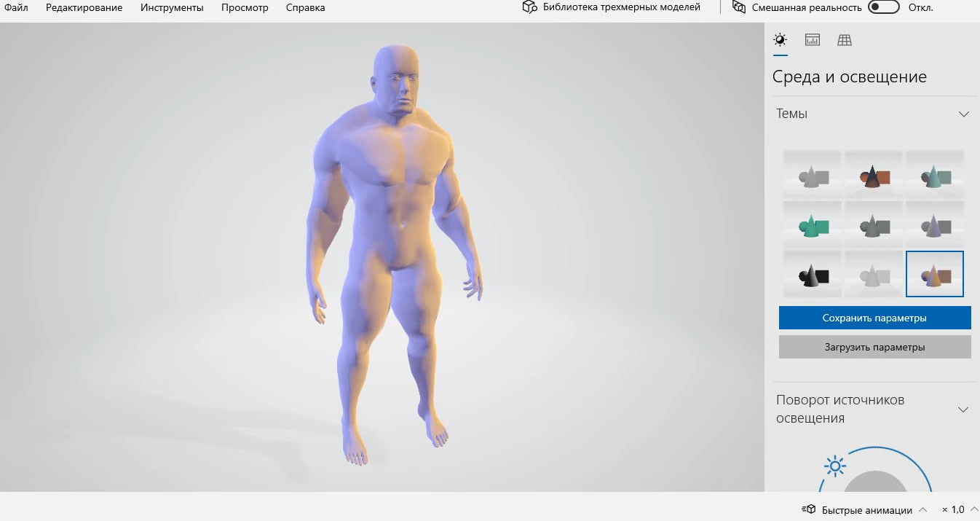Click the × 1,0 speed value
980x521 pixels.
click(x=953, y=509)
